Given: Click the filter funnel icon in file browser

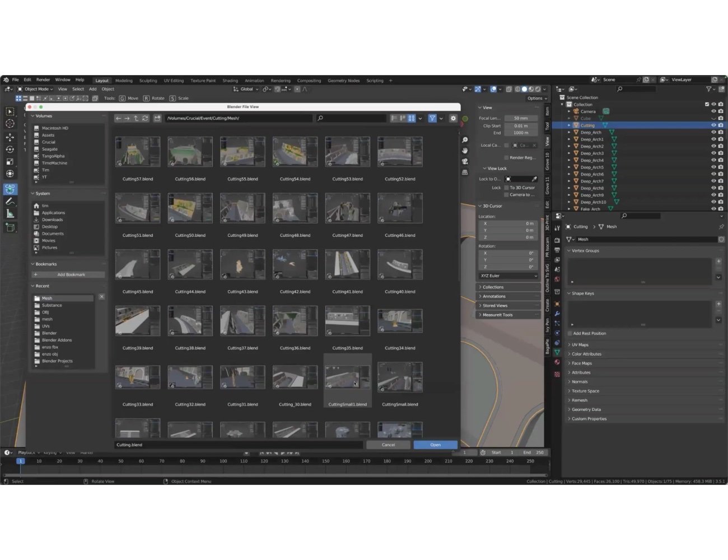Looking at the screenshot, I should pyautogui.click(x=432, y=118).
